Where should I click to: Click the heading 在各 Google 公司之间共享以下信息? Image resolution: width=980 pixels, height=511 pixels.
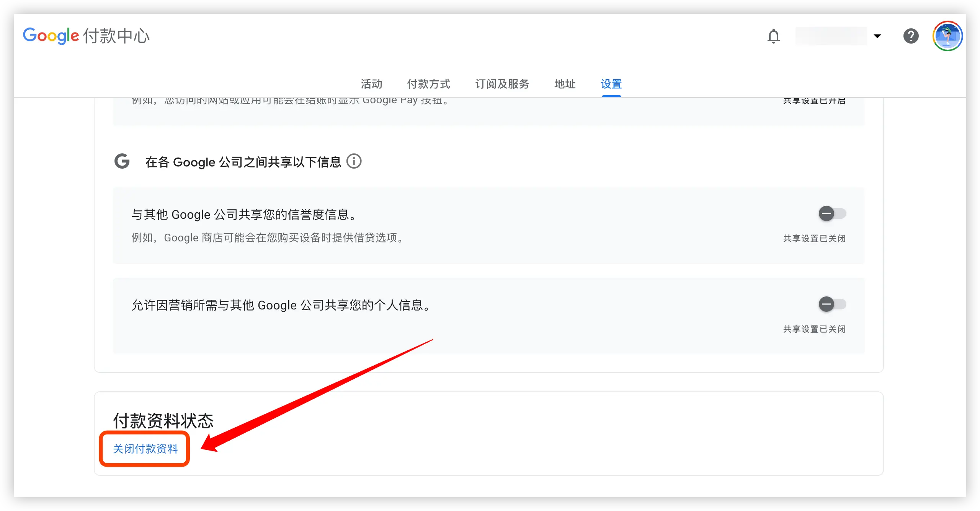point(243,162)
